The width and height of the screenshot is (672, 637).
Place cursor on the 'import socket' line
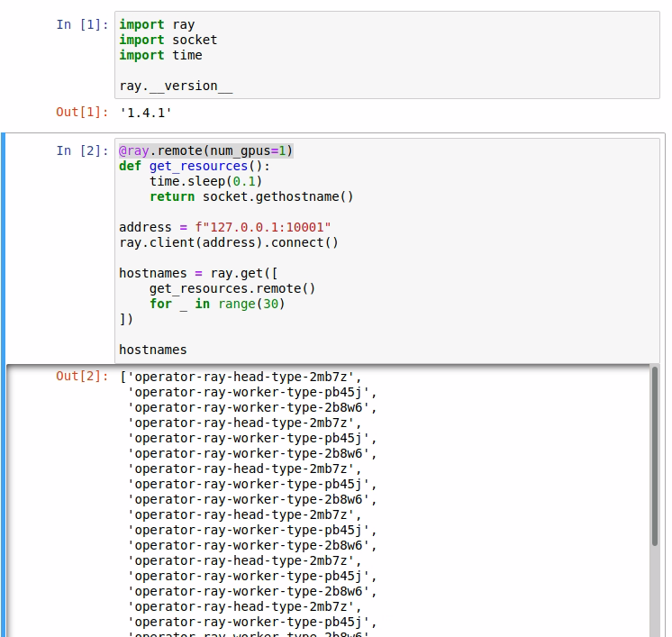(168, 40)
